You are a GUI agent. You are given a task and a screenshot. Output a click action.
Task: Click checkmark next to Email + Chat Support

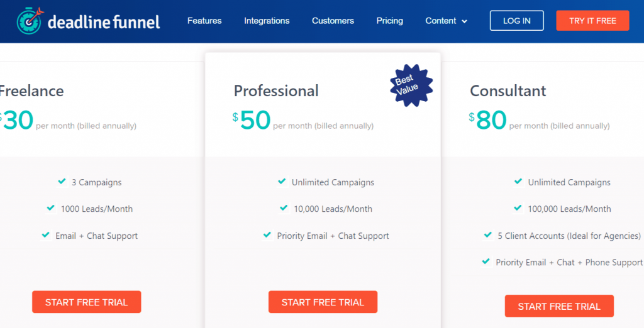pyautogui.click(x=45, y=235)
